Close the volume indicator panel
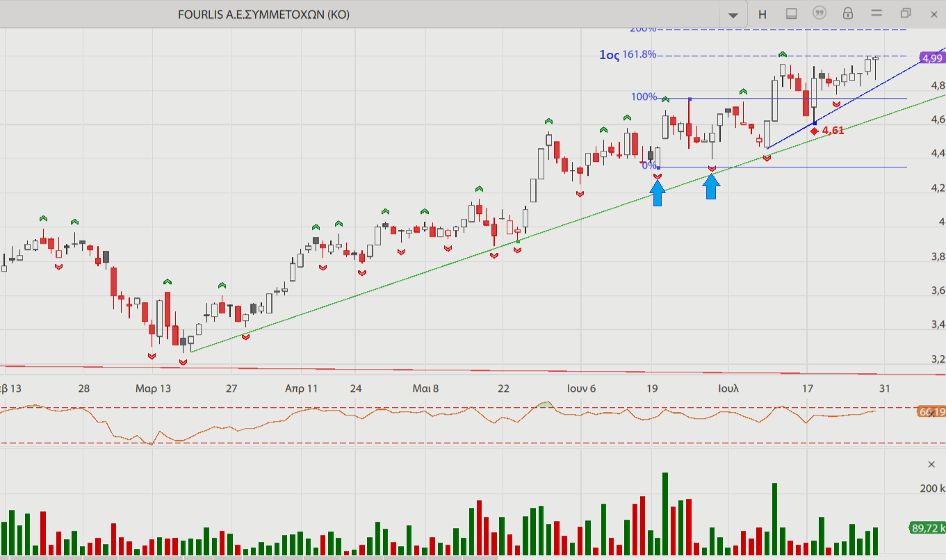The image size is (946, 560). pos(931,464)
